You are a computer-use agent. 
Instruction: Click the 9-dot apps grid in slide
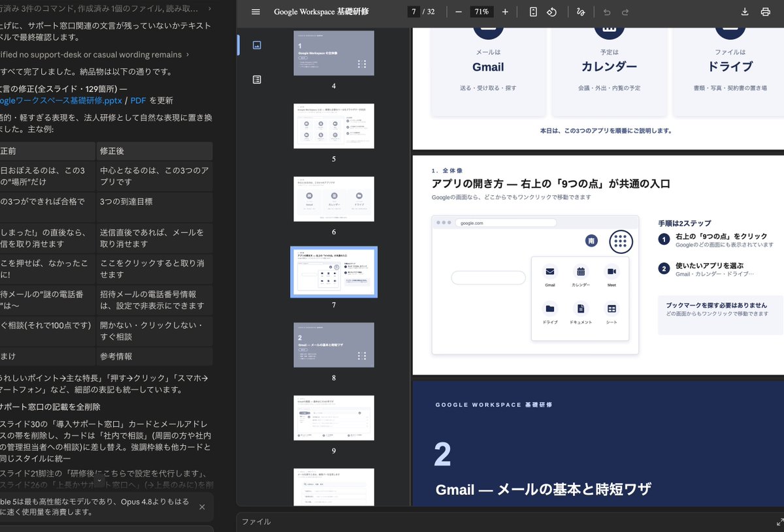pos(621,242)
